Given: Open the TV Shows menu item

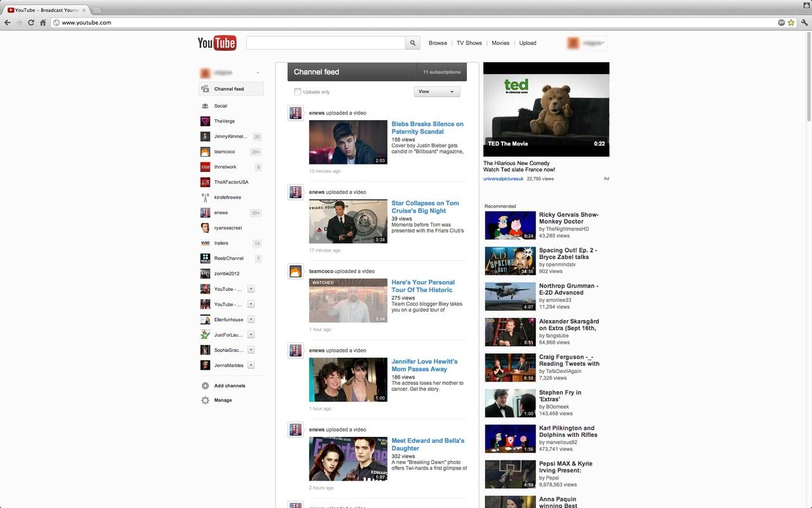Looking at the screenshot, I should point(469,43).
